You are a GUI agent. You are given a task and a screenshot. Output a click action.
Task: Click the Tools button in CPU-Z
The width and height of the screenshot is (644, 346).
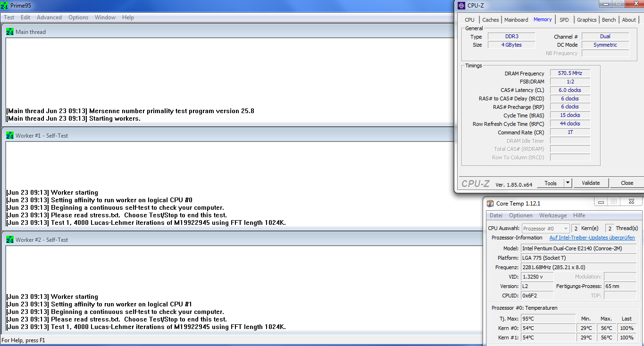pyautogui.click(x=551, y=183)
